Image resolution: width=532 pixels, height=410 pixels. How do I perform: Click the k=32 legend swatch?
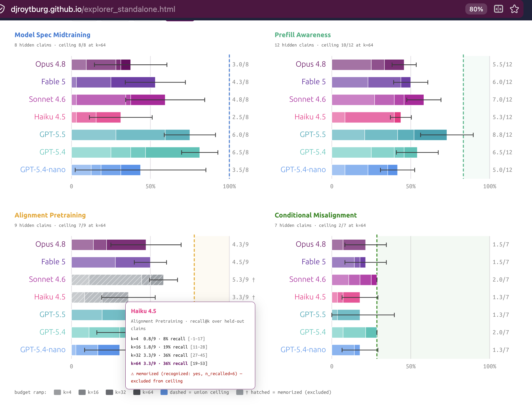coord(109,392)
